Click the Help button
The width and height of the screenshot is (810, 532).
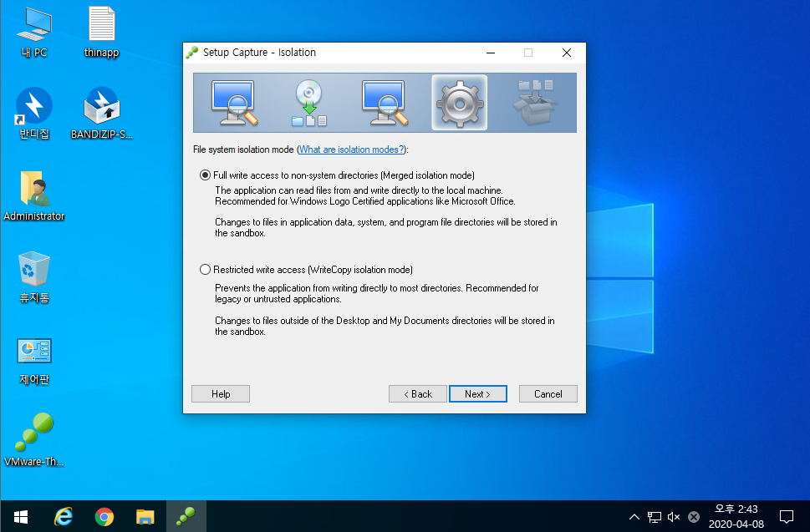221,393
